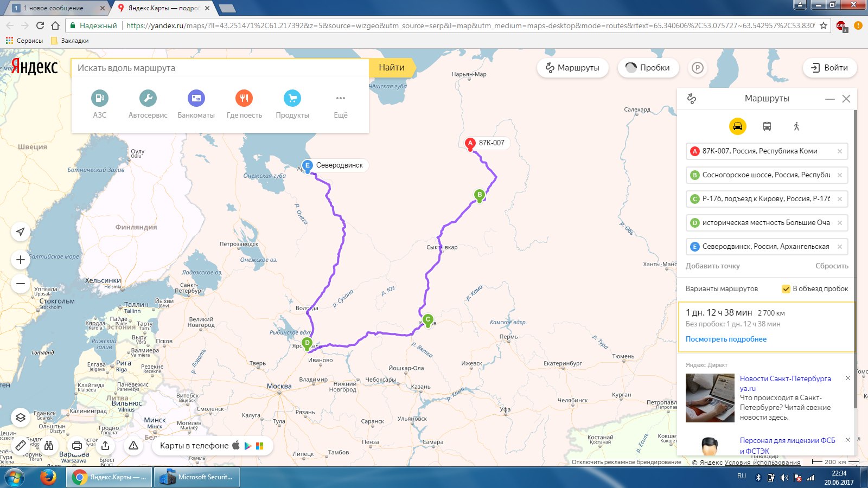Screen dimensions: 868x488
Task: Remove waypoint E Северодвинск
Action: [840, 247]
